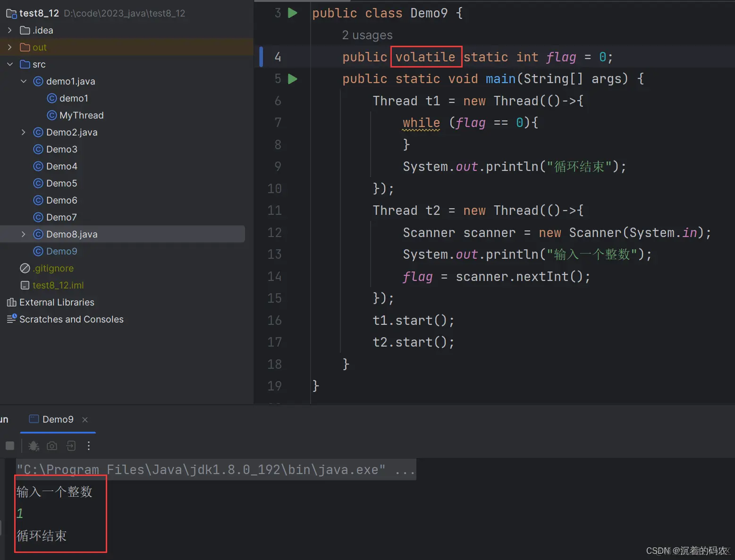This screenshot has height=560, width=735.
Task: Select the test8_12 project root
Action: click(39, 13)
